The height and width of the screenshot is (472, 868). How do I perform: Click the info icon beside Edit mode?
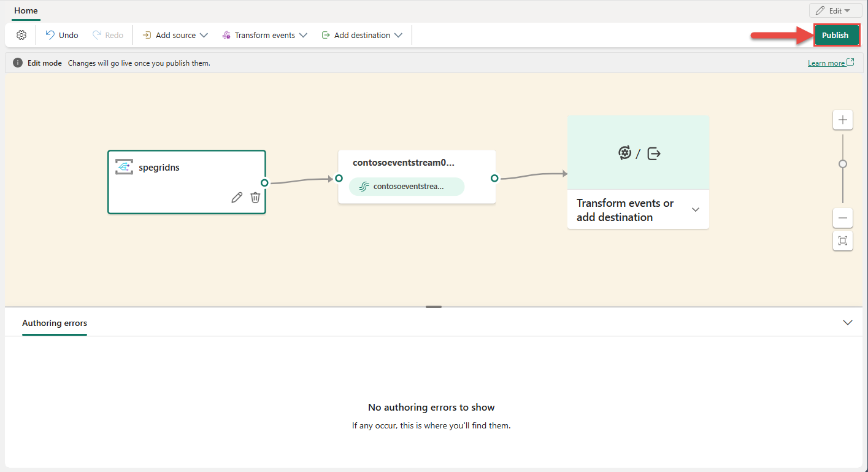pyautogui.click(x=18, y=63)
